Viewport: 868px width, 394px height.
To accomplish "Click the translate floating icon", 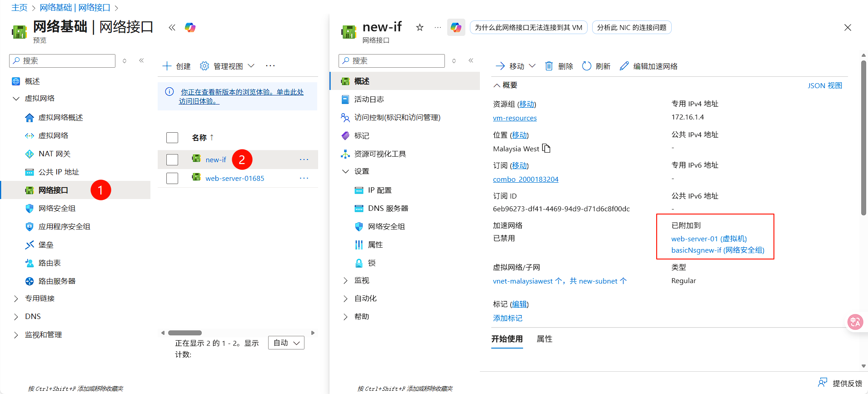I will pos(855,322).
